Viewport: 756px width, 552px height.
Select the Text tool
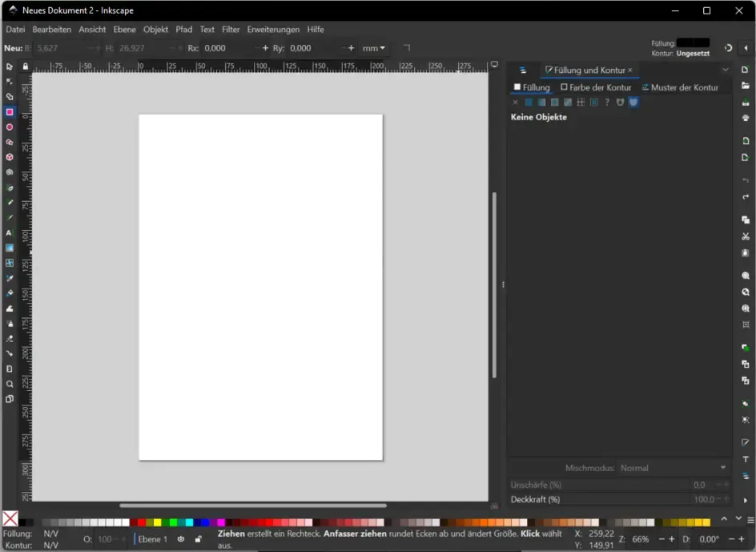point(10,232)
